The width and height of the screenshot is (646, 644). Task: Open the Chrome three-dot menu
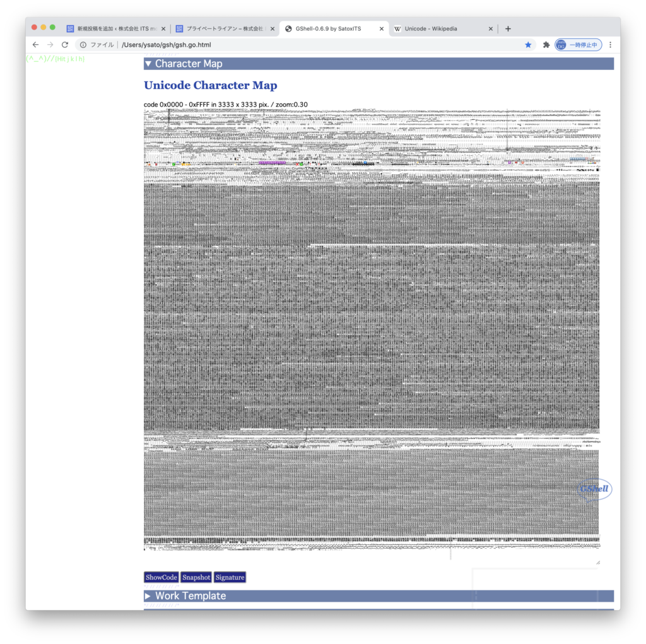tap(610, 45)
